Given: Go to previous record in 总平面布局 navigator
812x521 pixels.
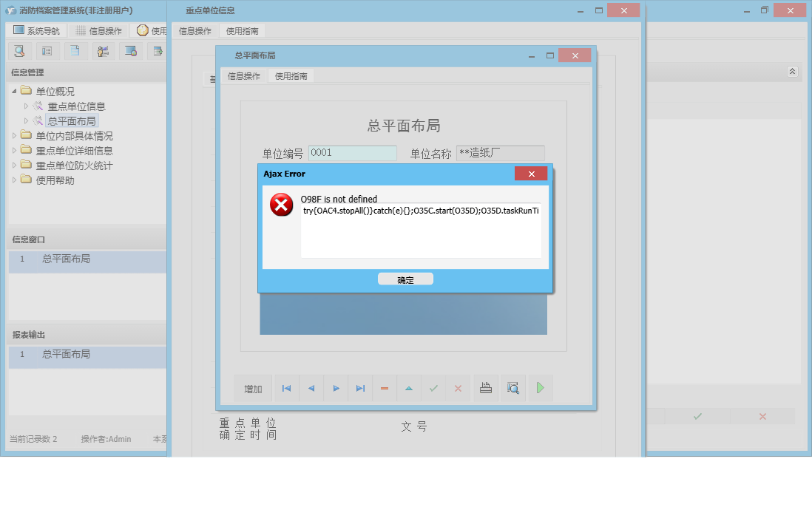Looking at the screenshot, I should [311, 389].
